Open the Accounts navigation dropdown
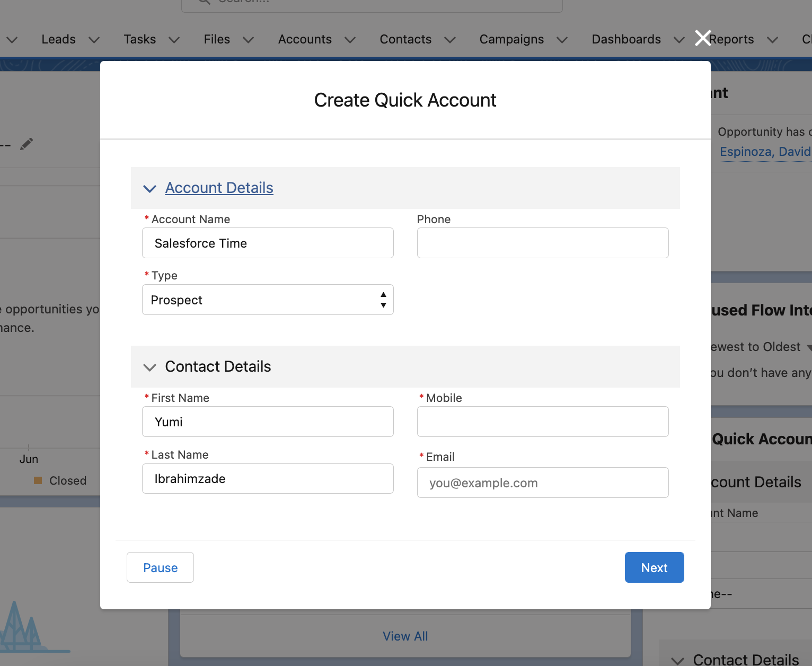 point(350,40)
